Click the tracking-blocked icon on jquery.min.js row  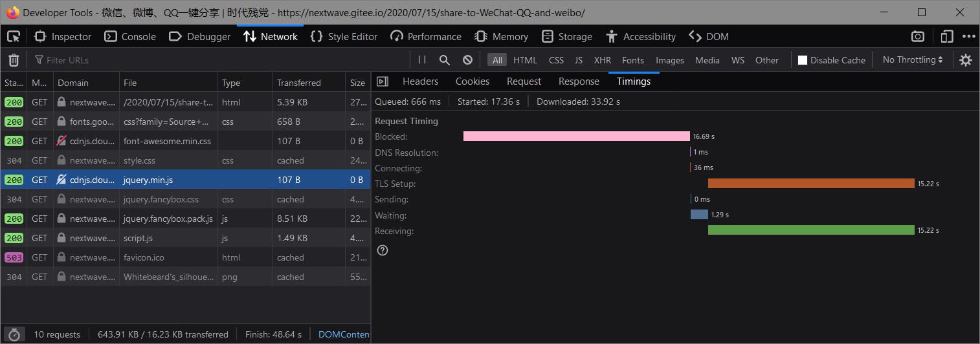61,180
